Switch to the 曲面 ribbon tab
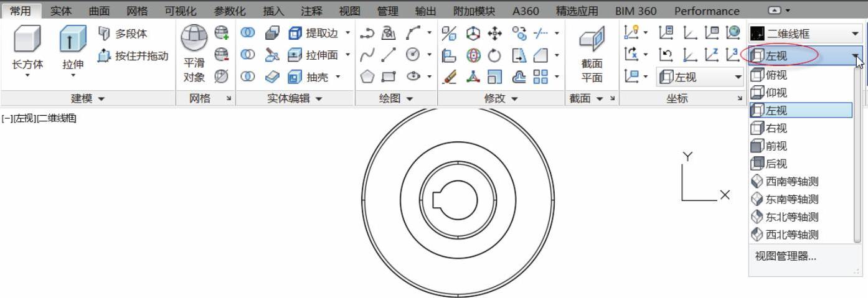The width and height of the screenshot is (868, 298). [99, 11]
